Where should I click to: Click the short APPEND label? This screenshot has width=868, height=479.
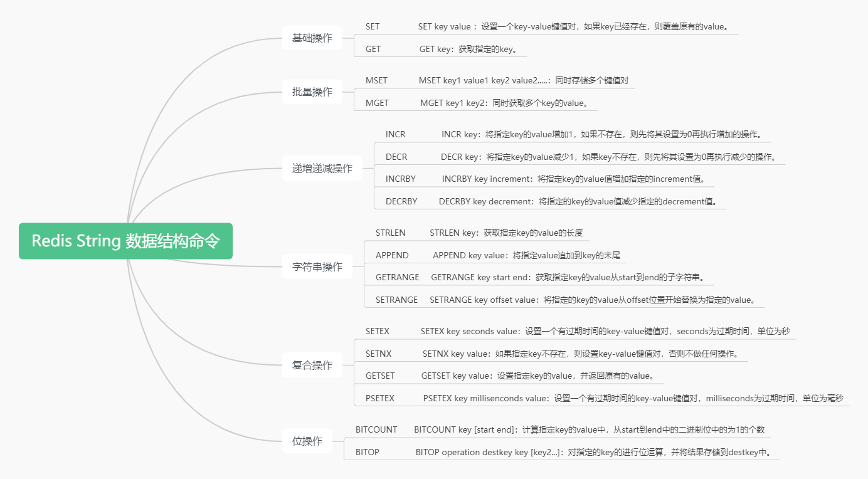click(x=392, y=255)
